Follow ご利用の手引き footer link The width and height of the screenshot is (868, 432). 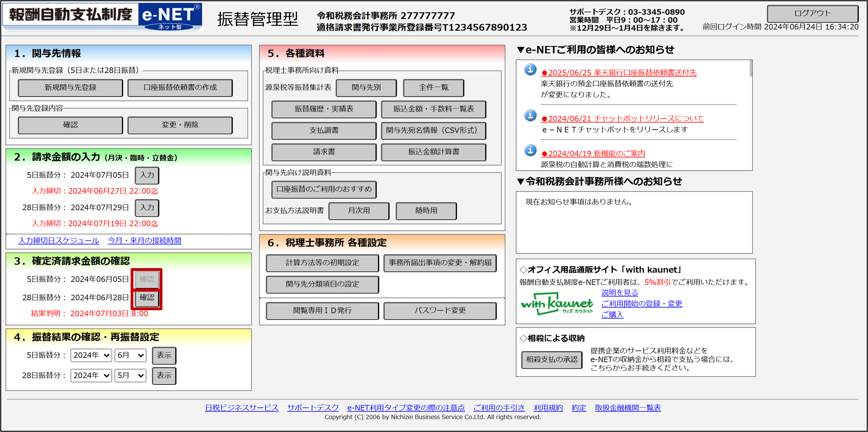[x=499, y=408]
